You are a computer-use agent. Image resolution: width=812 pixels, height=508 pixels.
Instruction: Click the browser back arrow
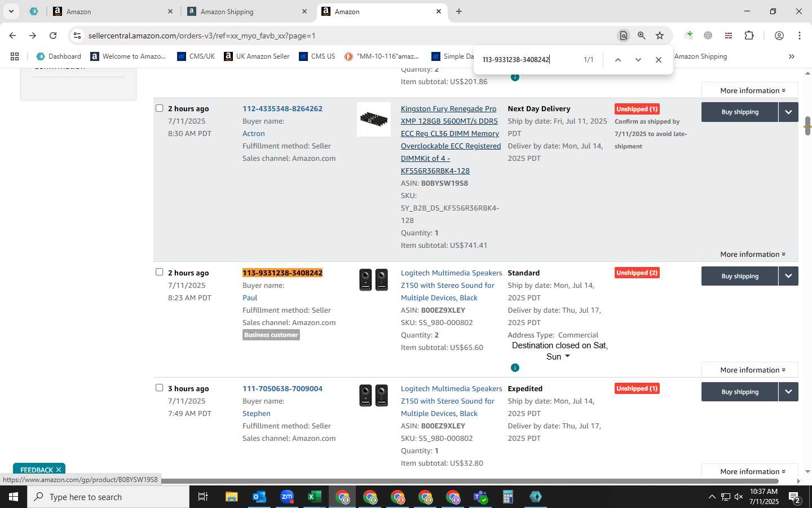coord(12,36)
